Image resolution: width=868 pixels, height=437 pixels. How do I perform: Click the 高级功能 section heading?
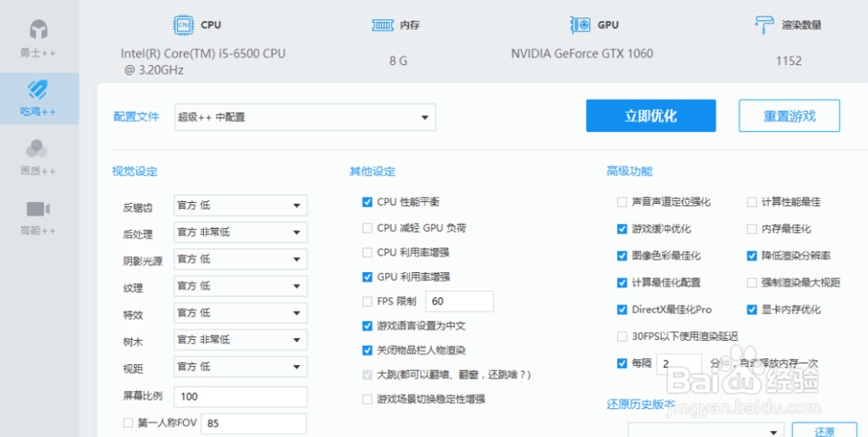click(x=629, y=172)
